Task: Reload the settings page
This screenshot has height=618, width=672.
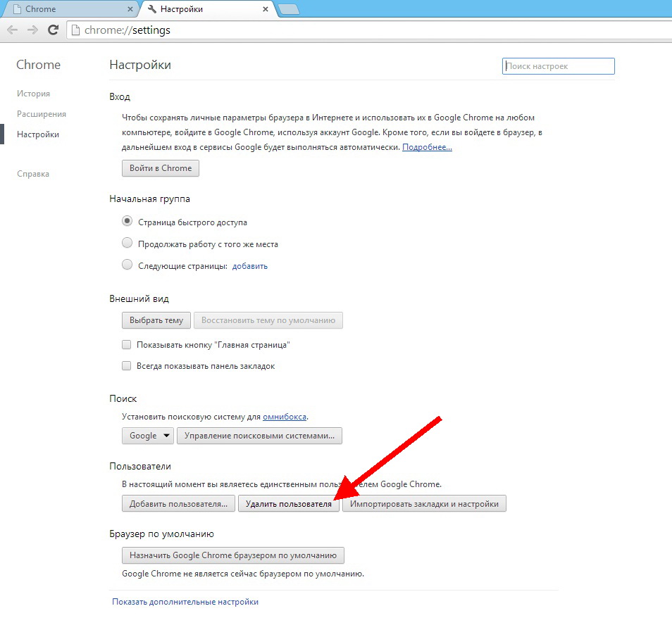Action: 53,30
